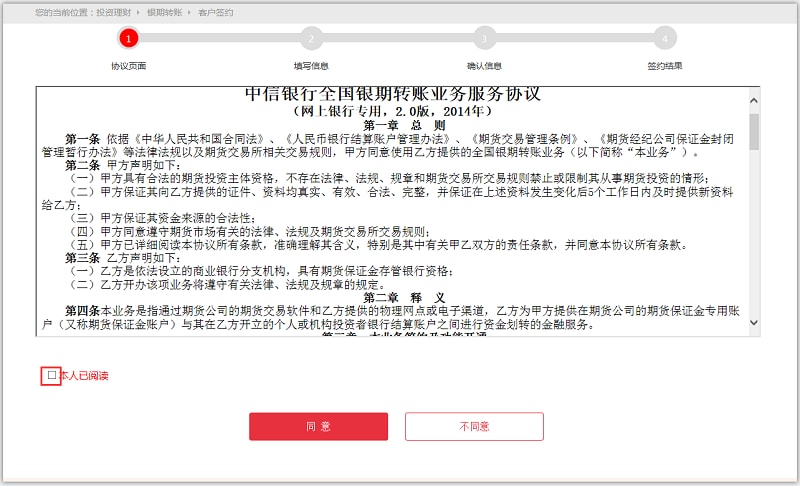Click the step 3 circle indicator

[485, 38]
